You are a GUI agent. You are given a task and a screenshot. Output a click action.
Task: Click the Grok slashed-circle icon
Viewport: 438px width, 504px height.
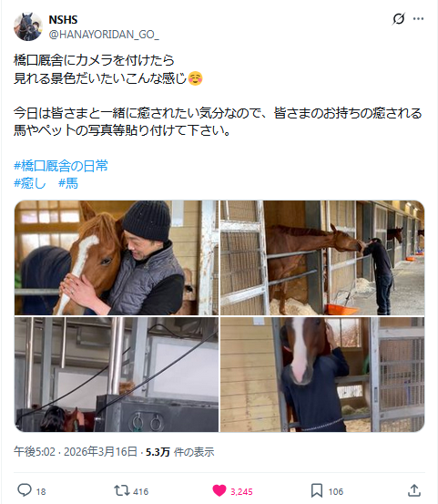[x=399, y=18]
